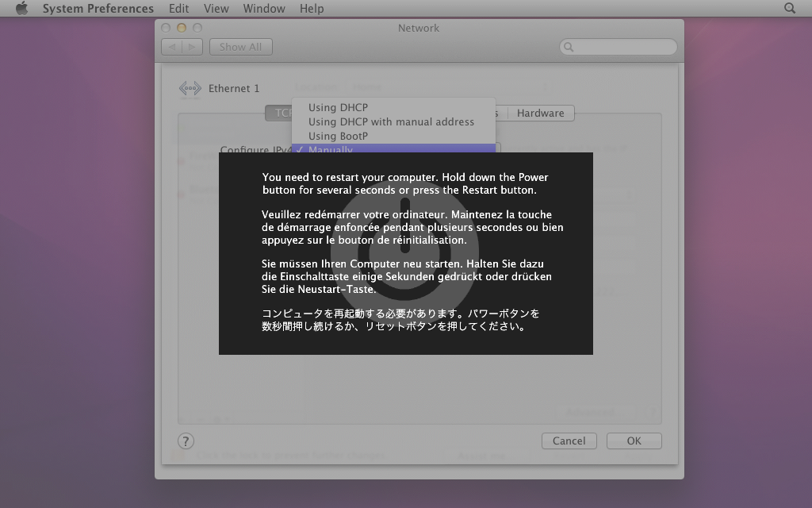Choose Using BootP option
Screen dimensions: 812x508
click(393, 136)
